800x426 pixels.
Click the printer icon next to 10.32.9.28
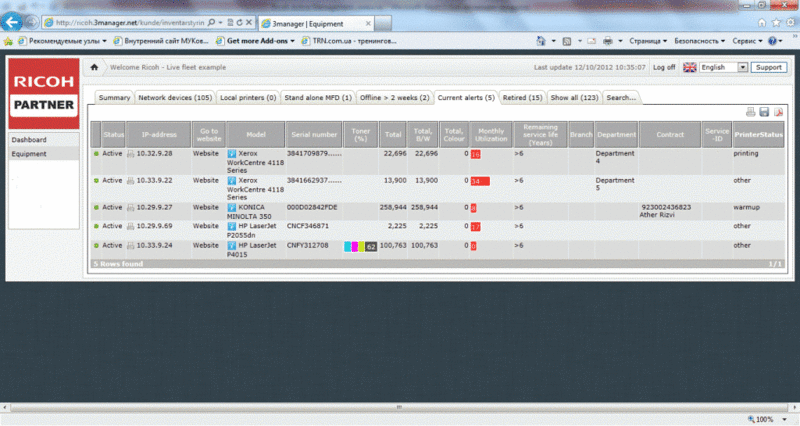[x=131, y=154]
